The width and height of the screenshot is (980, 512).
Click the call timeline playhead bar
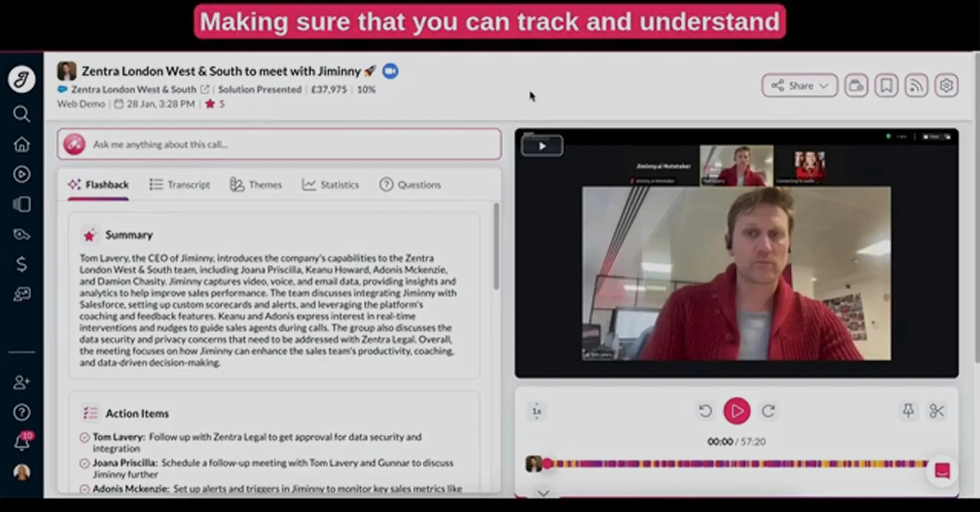pyautogui.click(x=737, y=464)
